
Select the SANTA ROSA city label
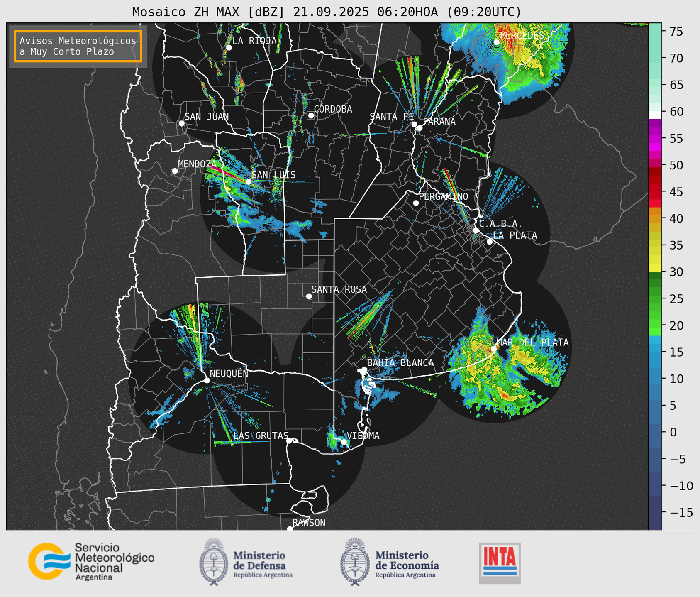[x=339, y=289]
